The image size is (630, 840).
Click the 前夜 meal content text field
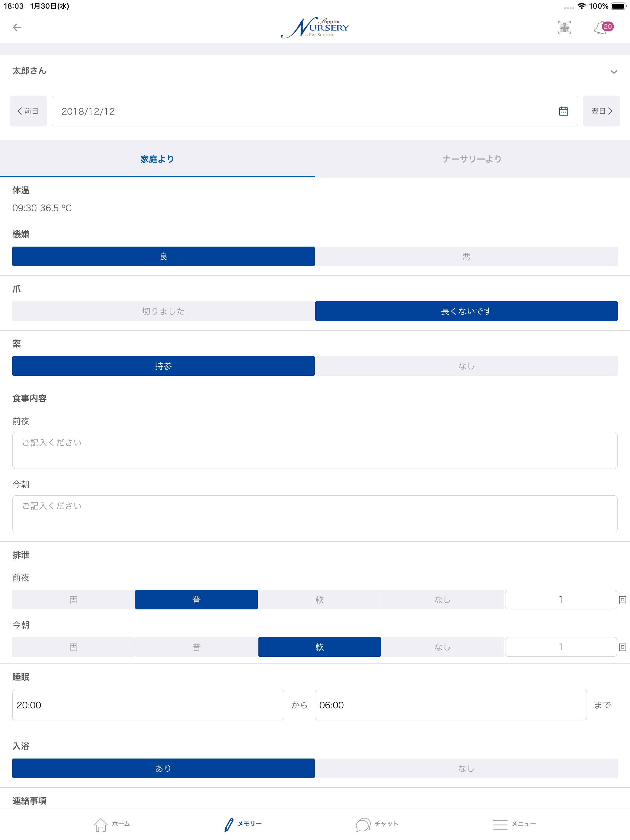pos(315,450)
